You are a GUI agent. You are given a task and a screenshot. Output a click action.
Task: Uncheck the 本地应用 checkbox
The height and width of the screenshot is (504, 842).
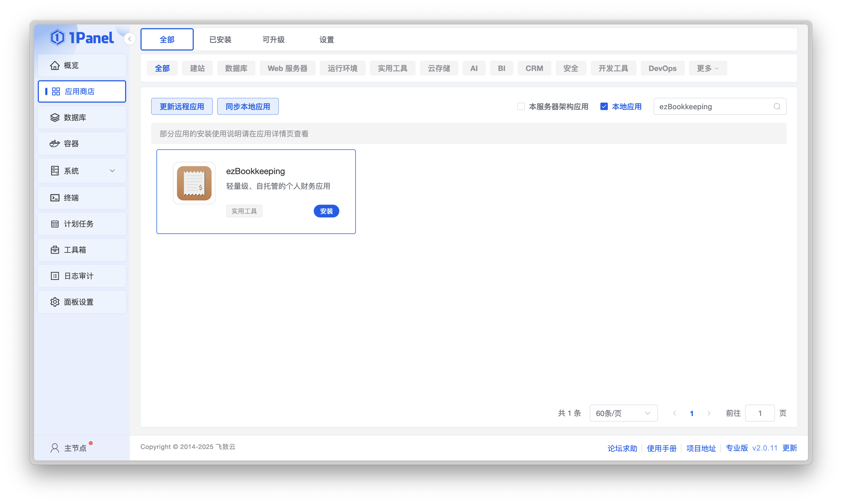coord(604,106)
